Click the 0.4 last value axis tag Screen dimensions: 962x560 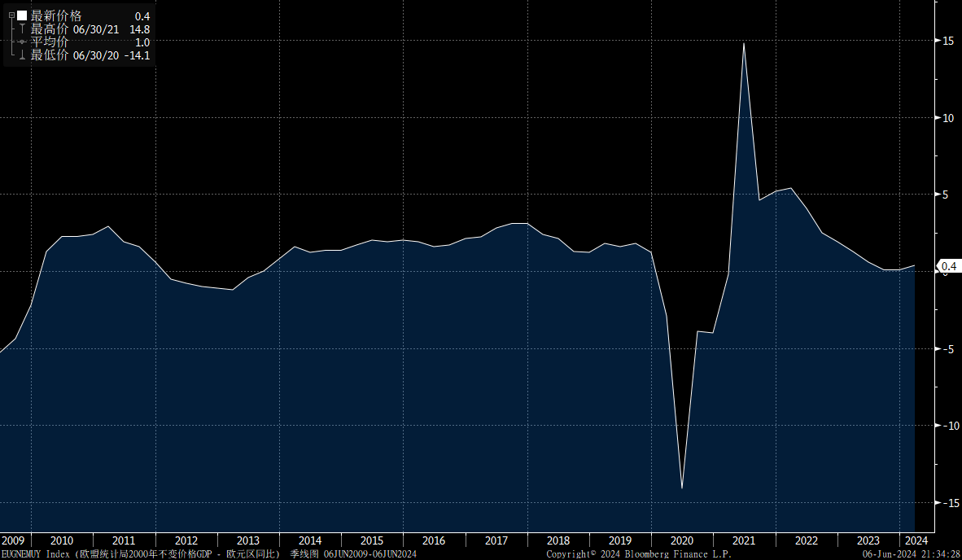(x=948, y=266)
